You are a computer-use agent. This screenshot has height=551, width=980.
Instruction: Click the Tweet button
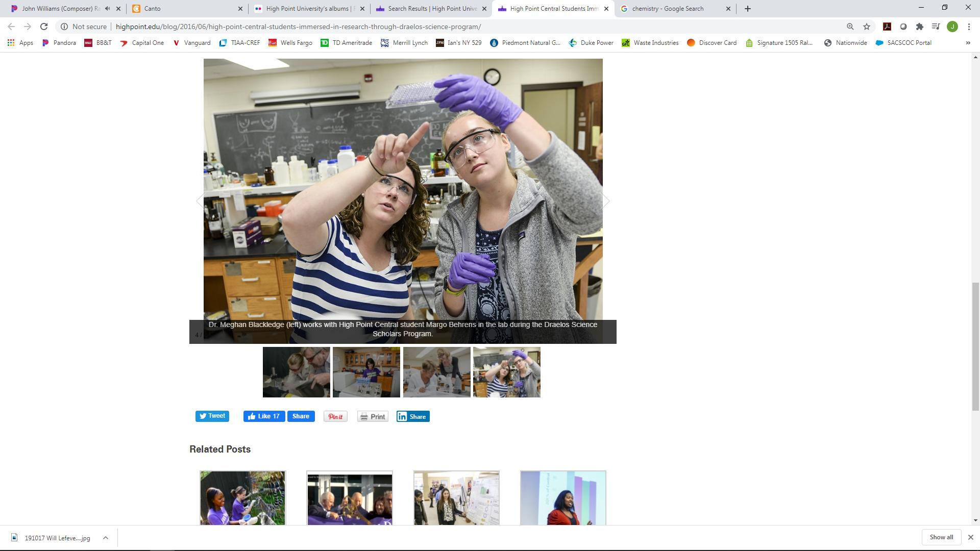click(212, 416)
